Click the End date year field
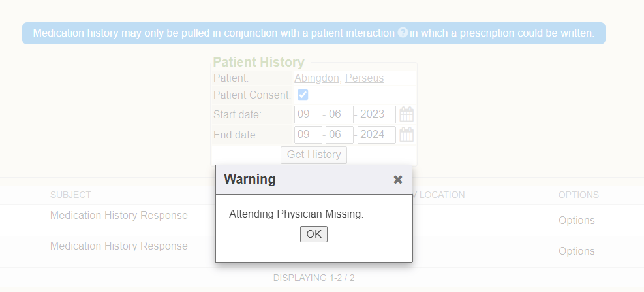644x292 pixels. click(376, 135)
